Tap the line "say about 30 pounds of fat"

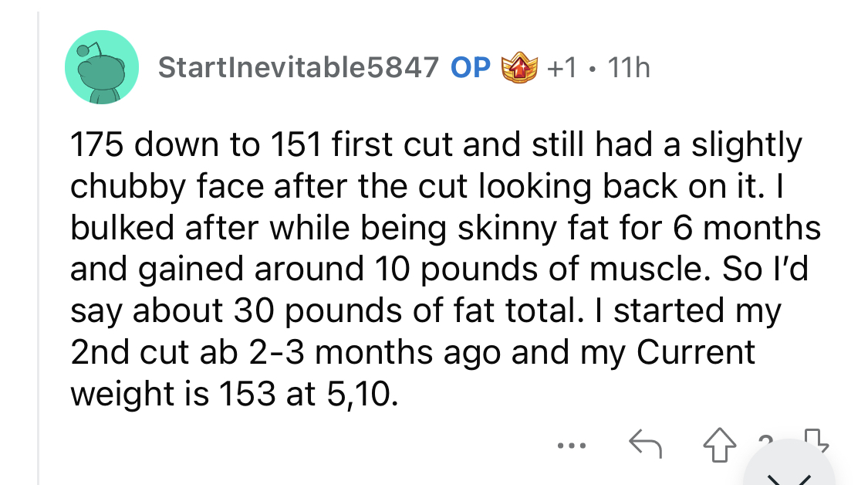(x=426, y=311)
